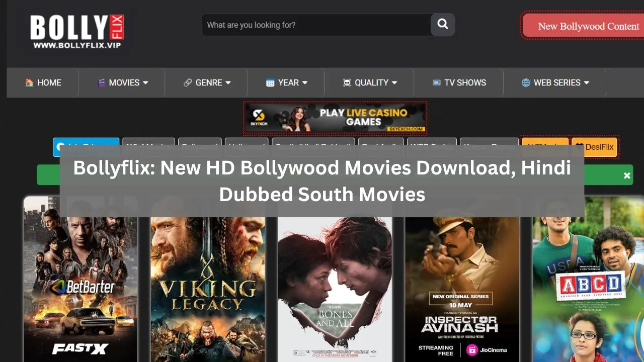Click the Home house icon
Image resolution: width=644 pixels, height=362 pixels.
pyautogui.click(x=30, y=82)
